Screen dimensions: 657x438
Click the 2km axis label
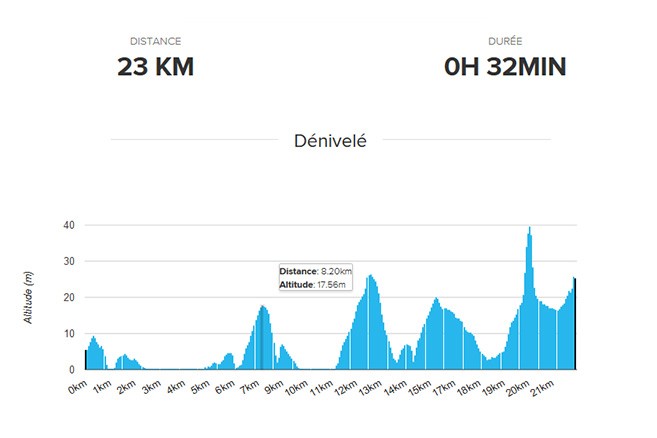click(127, 387)
